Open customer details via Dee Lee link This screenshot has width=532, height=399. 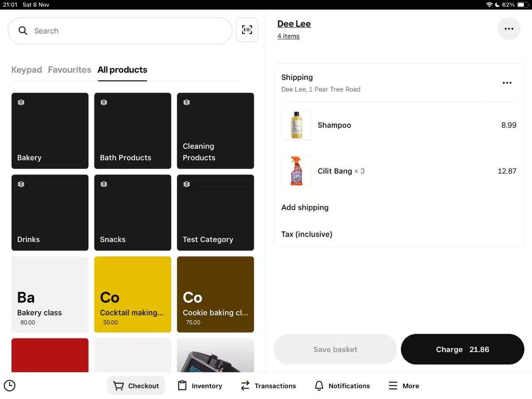click(x=294, y=23)
